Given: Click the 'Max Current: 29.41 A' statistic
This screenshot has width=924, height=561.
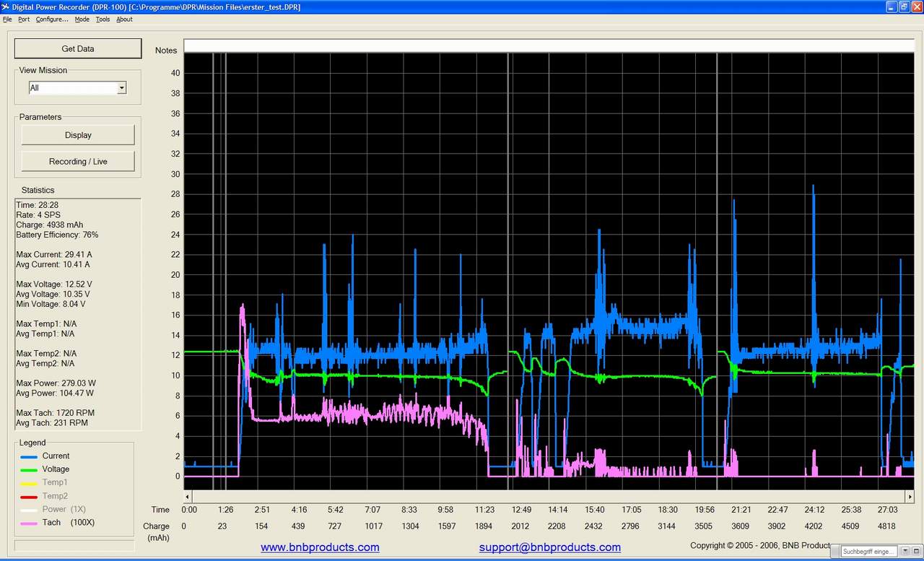Looking at the screenshot, I should click(54, 255).
